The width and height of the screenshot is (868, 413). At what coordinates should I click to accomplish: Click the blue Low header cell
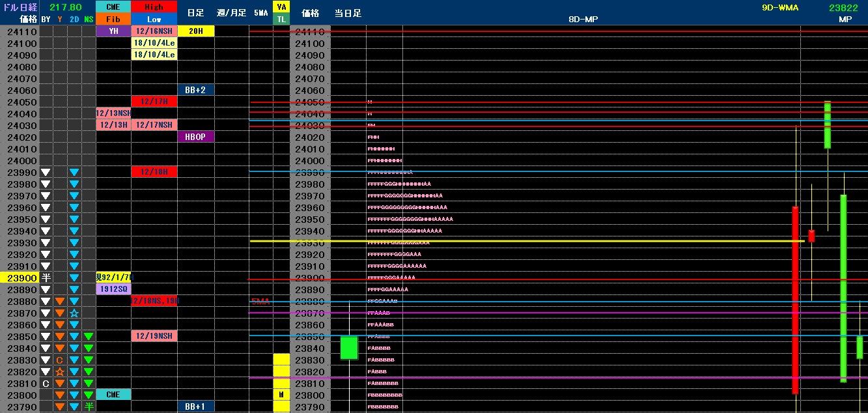154,19
